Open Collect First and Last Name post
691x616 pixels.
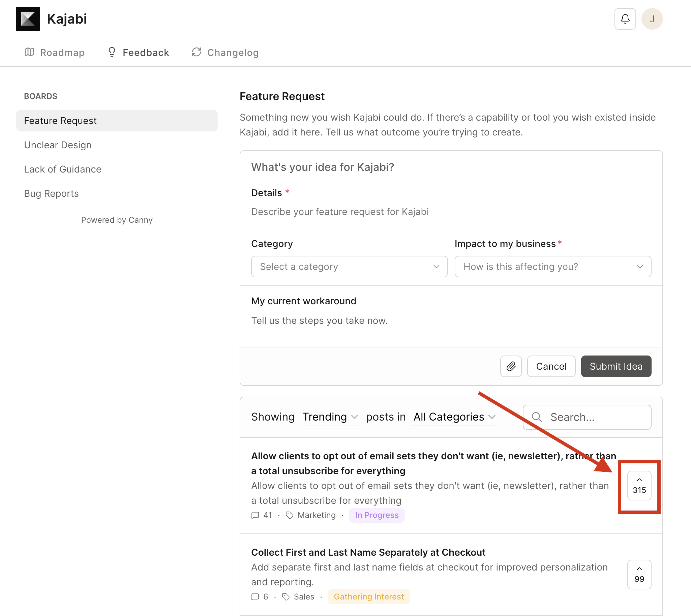click(368, 552)
